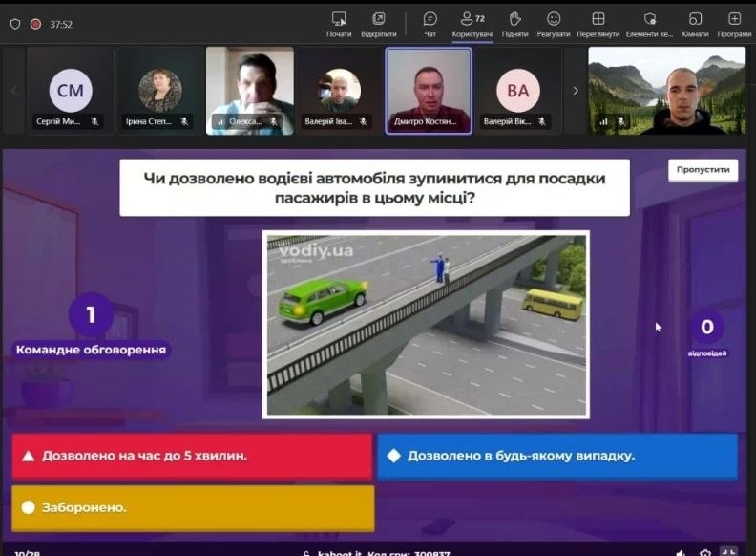Open the Переглянути view layout menu
The height and width of the screenshot is (556, 756).
598,23
